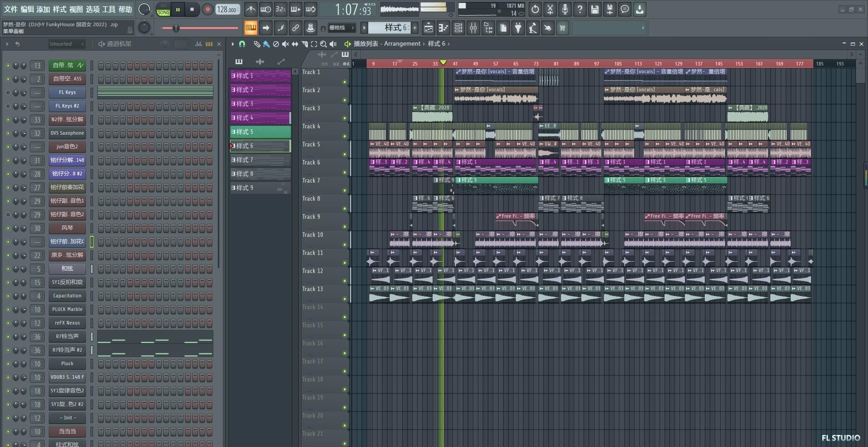Open the 添加 menu
This screenshot has height=447, width=868.
coord(43,9)
